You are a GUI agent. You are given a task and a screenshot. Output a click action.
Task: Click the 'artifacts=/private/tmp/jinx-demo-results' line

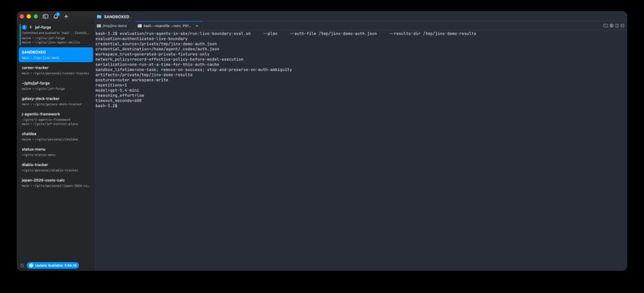pyautogui.click(x=144, y=75)
